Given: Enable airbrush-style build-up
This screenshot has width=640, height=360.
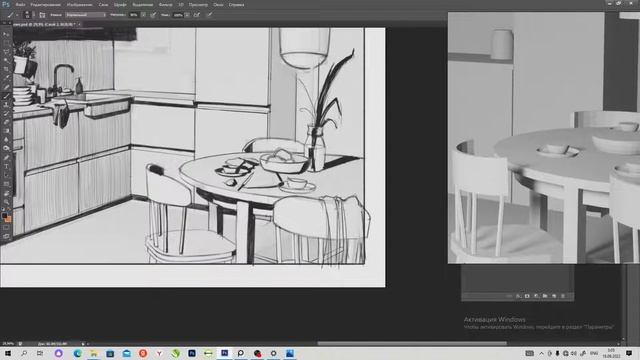Looking at the screenshot, I should point(197,15).
